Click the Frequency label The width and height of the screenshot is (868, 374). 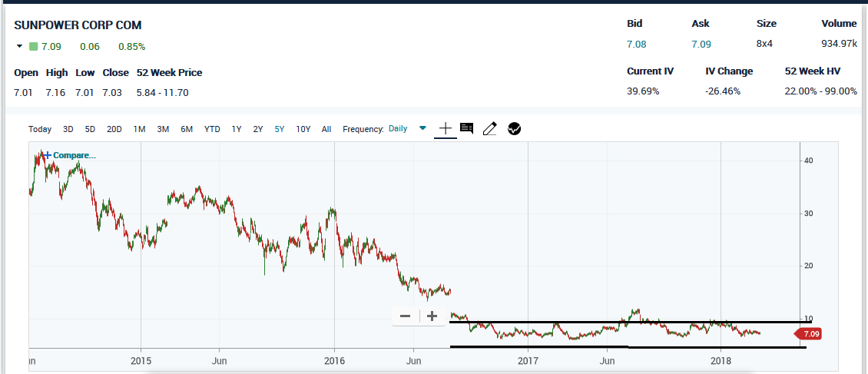click(x=363, y=129)
